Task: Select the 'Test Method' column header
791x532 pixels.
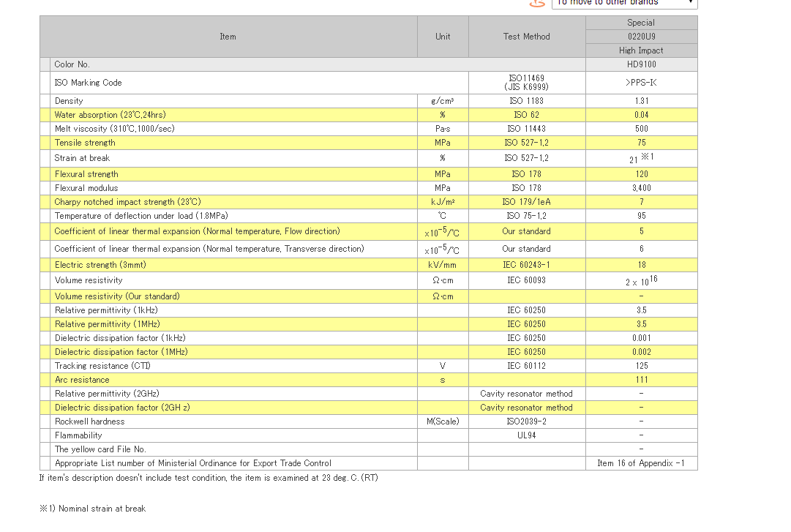Action: 527,37
